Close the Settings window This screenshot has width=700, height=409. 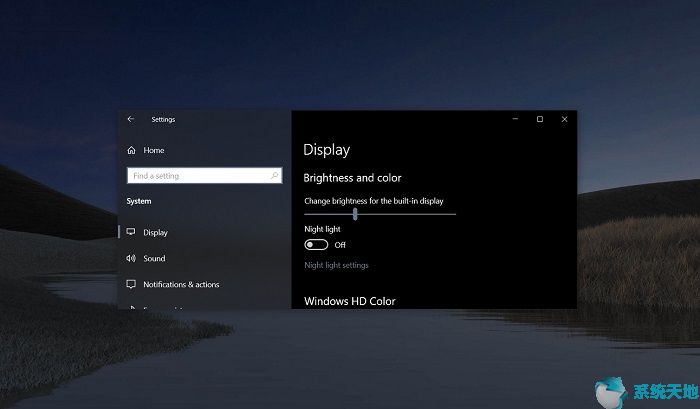click(x=564, y=119)
